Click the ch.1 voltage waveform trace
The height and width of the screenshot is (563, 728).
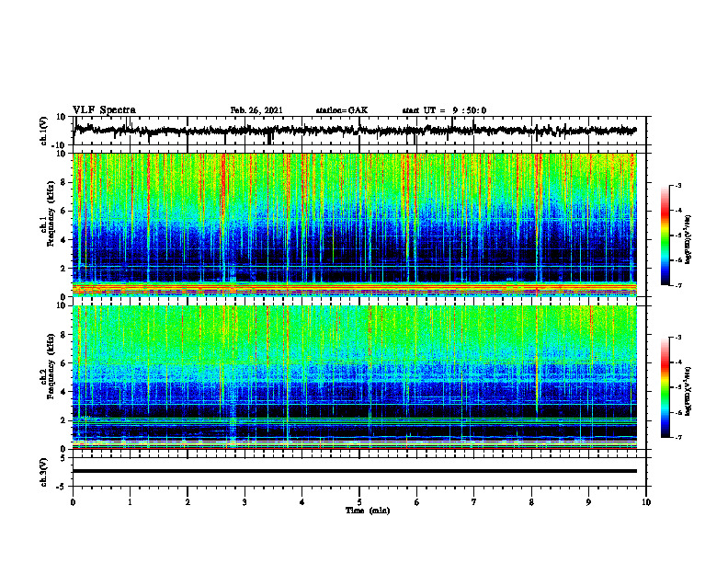coord(355,131)
